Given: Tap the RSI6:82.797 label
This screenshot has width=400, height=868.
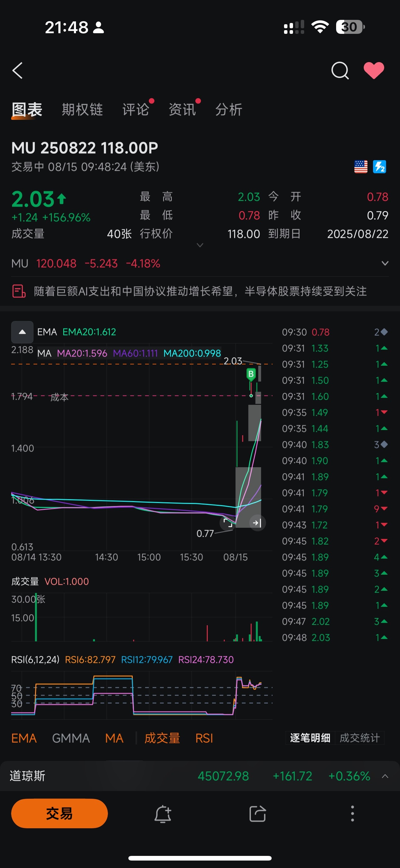Looking at the screenshot, I should tap(90, 659).
